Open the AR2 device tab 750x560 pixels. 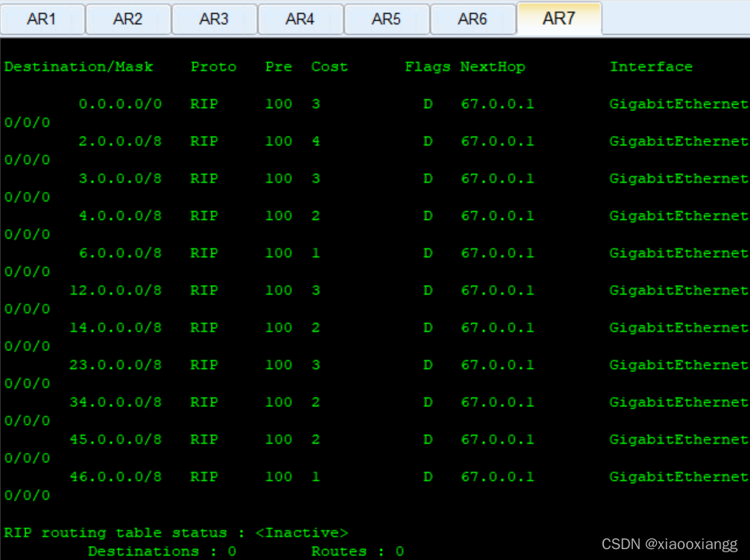pyautogui.click(x=128, y=19)
